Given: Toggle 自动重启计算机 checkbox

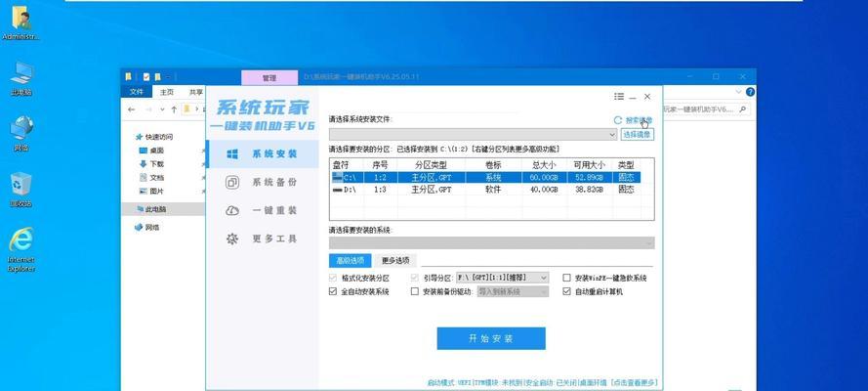Looking at the screenshot, I should (567, 291).
